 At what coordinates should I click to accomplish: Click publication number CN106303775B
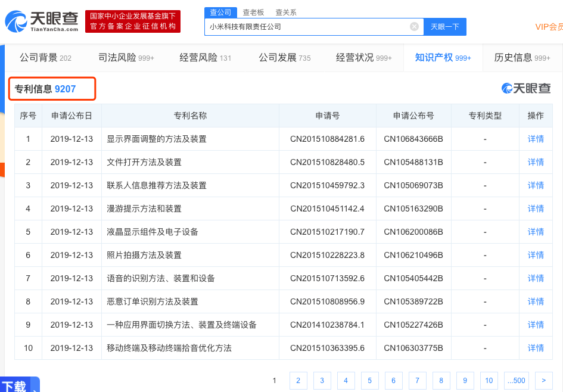(x=413, y=348)
